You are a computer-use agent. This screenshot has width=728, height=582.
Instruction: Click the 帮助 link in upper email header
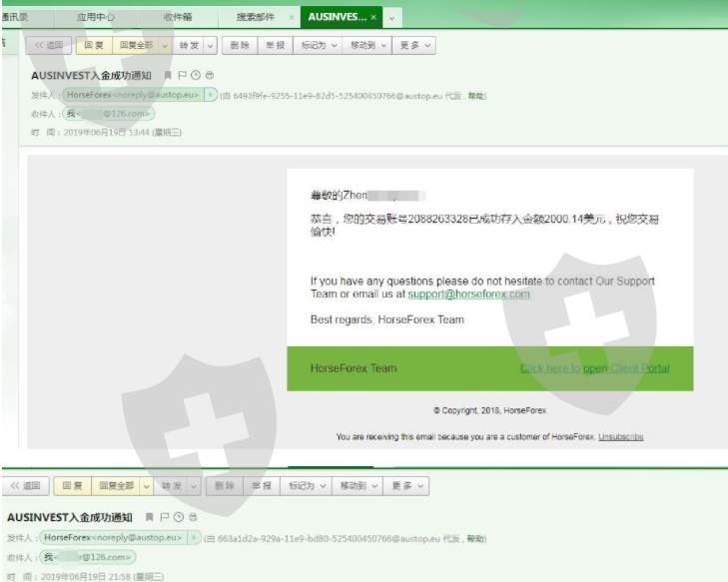[476, 96]
